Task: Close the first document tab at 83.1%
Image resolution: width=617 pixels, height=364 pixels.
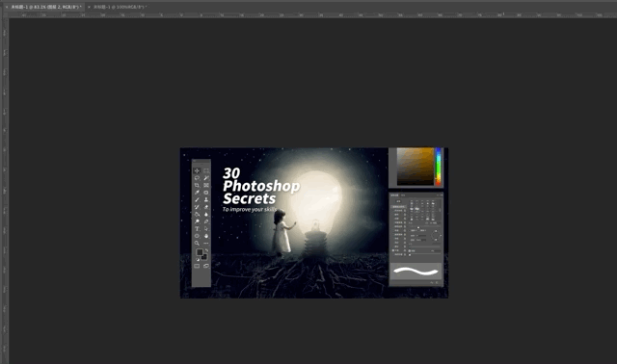Action: [x=7, y=7]
